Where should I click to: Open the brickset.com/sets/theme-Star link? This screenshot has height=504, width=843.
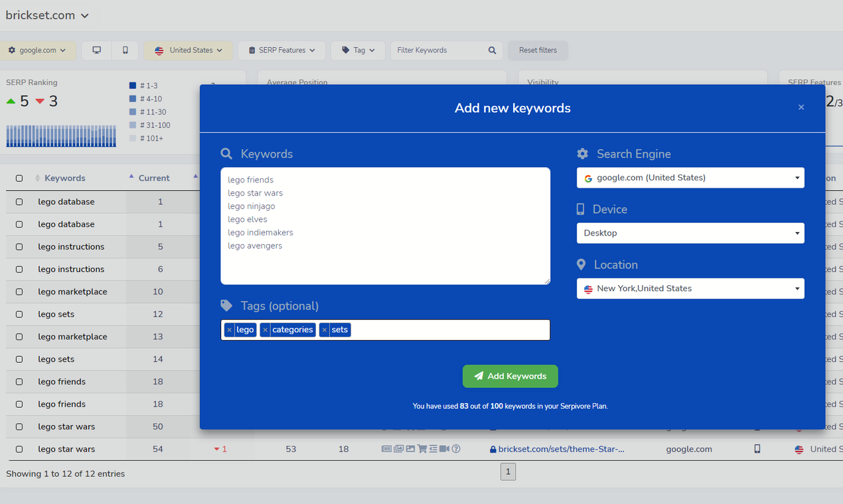[x=562, y=449]
